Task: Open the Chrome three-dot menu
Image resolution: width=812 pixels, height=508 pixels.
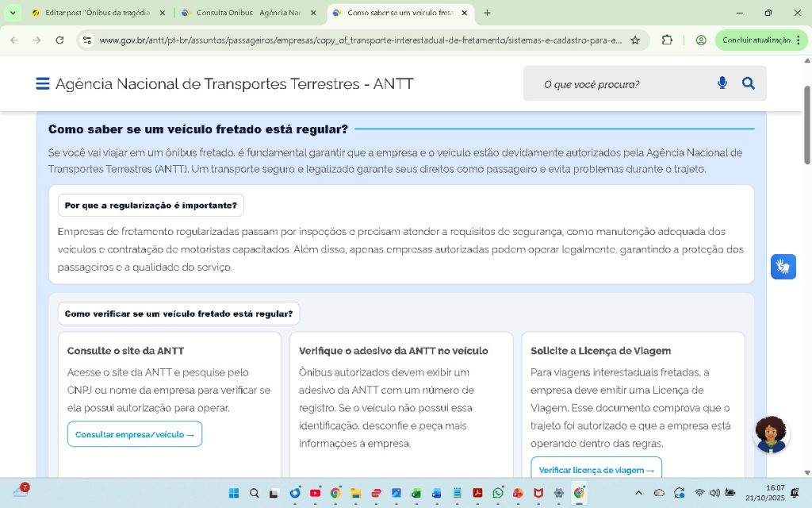Action: pos(799,40)
